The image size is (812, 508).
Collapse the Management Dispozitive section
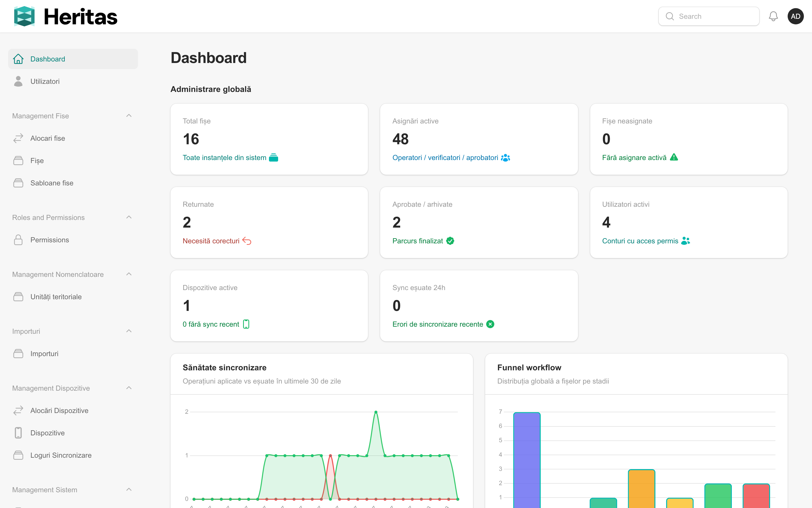pos(129,388)
